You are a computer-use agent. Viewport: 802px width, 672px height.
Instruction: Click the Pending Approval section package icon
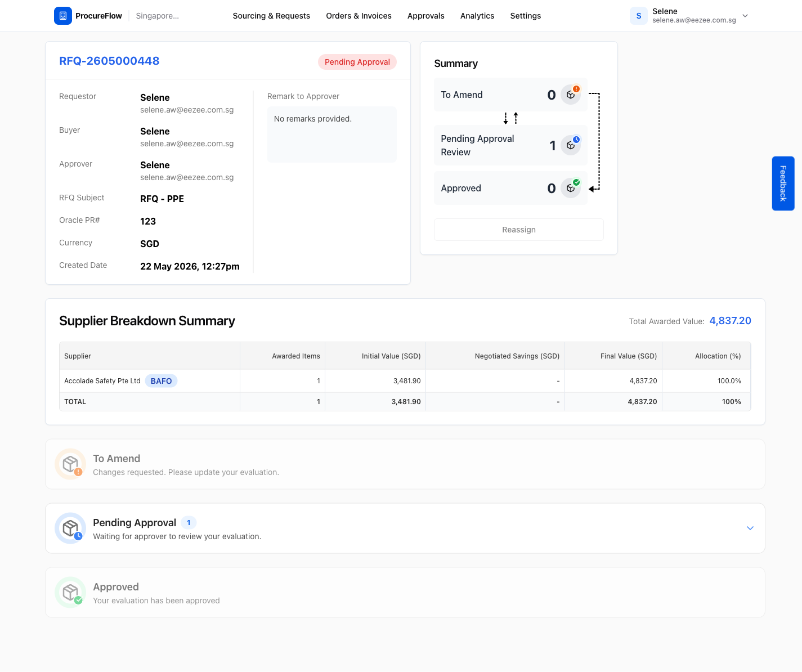click(70, 528)
